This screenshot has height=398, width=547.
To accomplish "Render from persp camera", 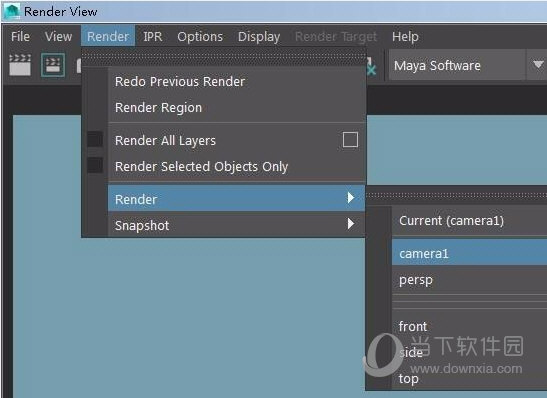I will [470, 280].
